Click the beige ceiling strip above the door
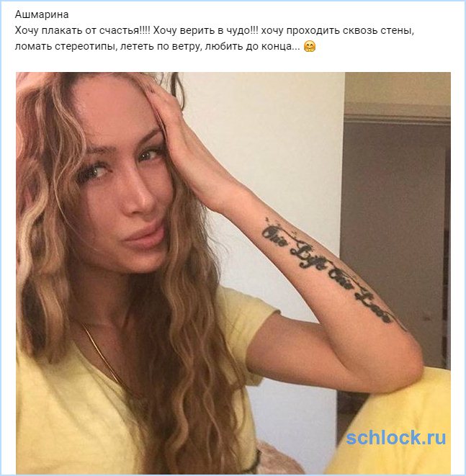The height and width of the screenshot is (476, 466). 398,88
